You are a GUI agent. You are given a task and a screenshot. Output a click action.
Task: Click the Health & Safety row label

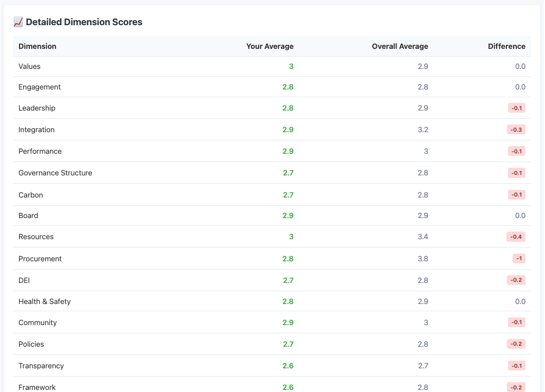point(44,301)
